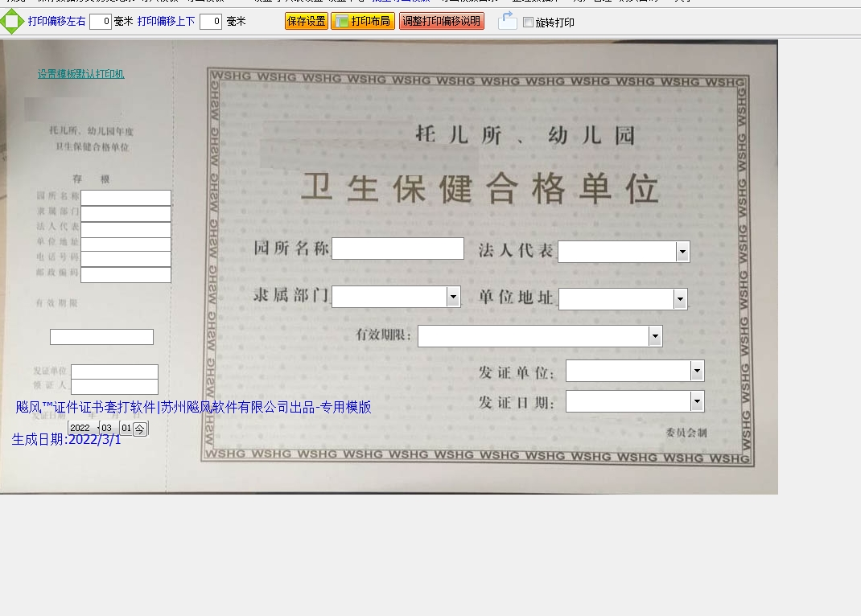This screenshot has width=861, height=616.
Task: Open the 设置模板默认打印机 link
Action: tap(80, 74)
